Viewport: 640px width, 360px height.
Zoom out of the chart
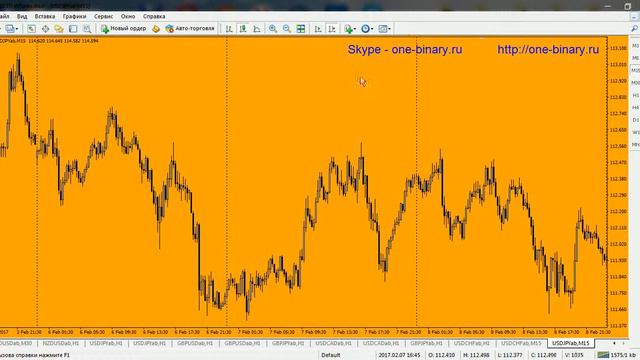click(287, 29)
